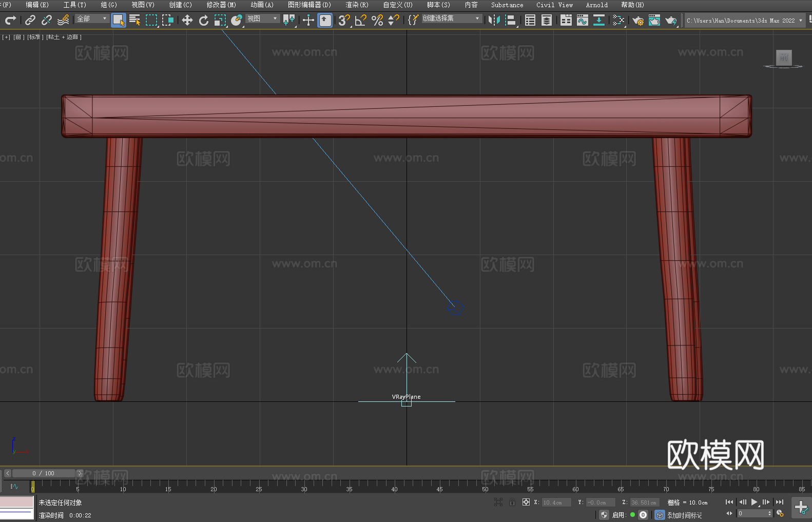Select the Unlink selection tool
The width and height of the screenshot is (812, 522).
point(47,20)
